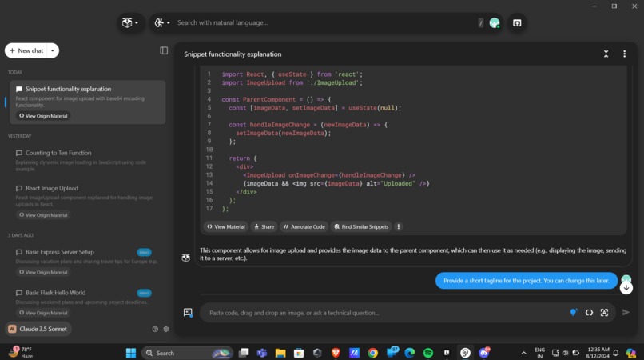644x360 pixels.
Task: Open the Windows Start menu
Action: click(131, 353)
